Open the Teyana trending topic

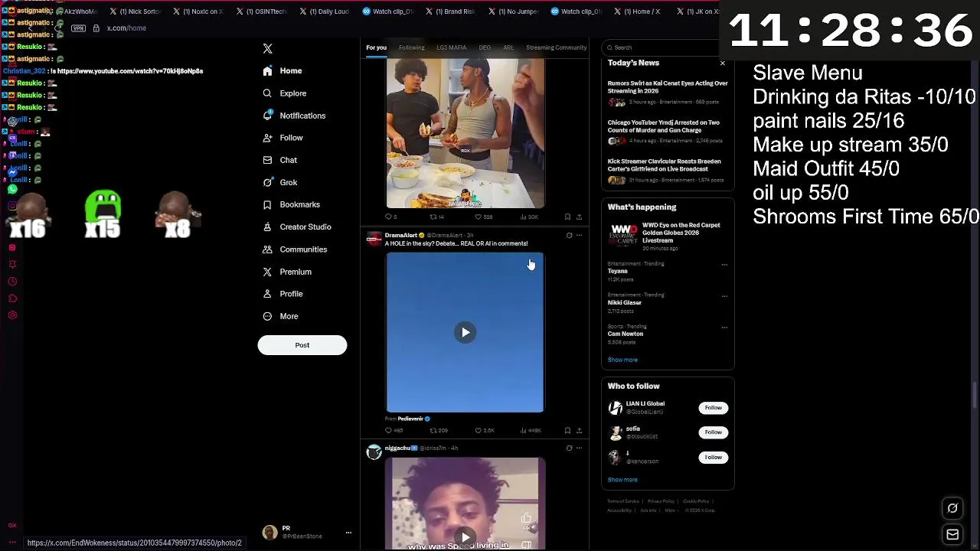618,271
